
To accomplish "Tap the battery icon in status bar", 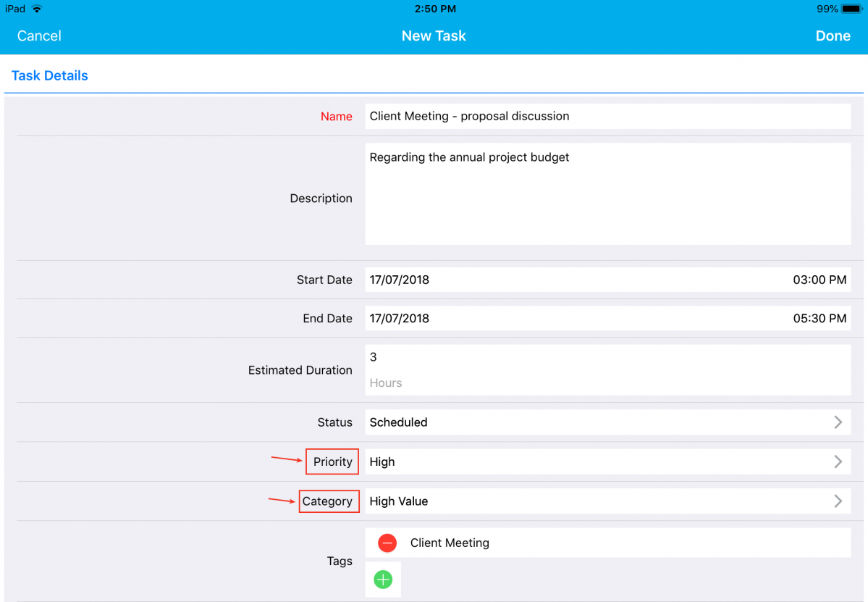I will tap(851, 9).
